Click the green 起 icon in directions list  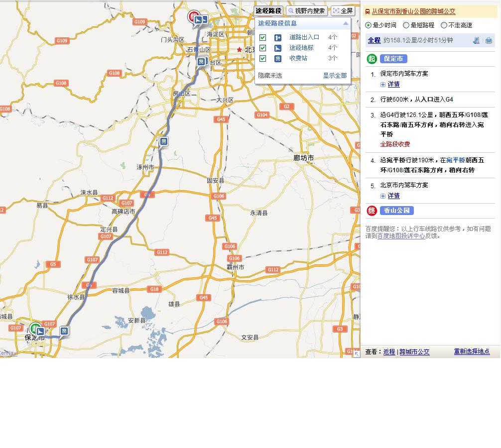click(372, 59)
